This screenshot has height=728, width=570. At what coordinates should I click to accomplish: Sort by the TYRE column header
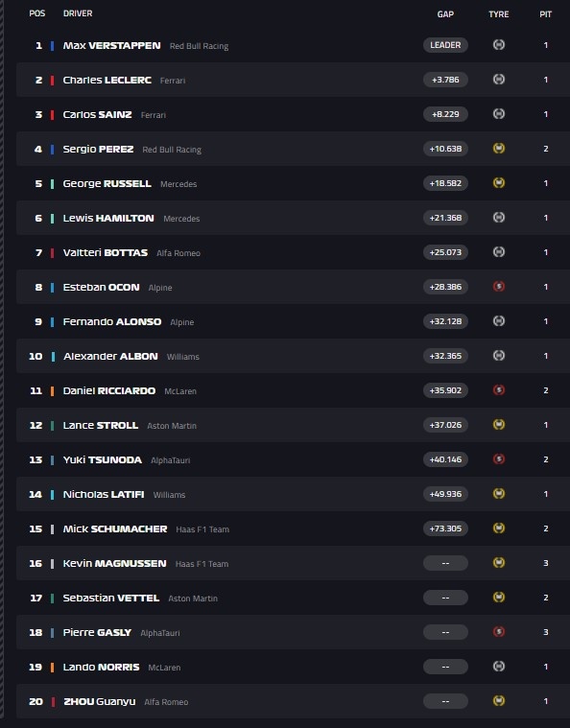[498, 14]
